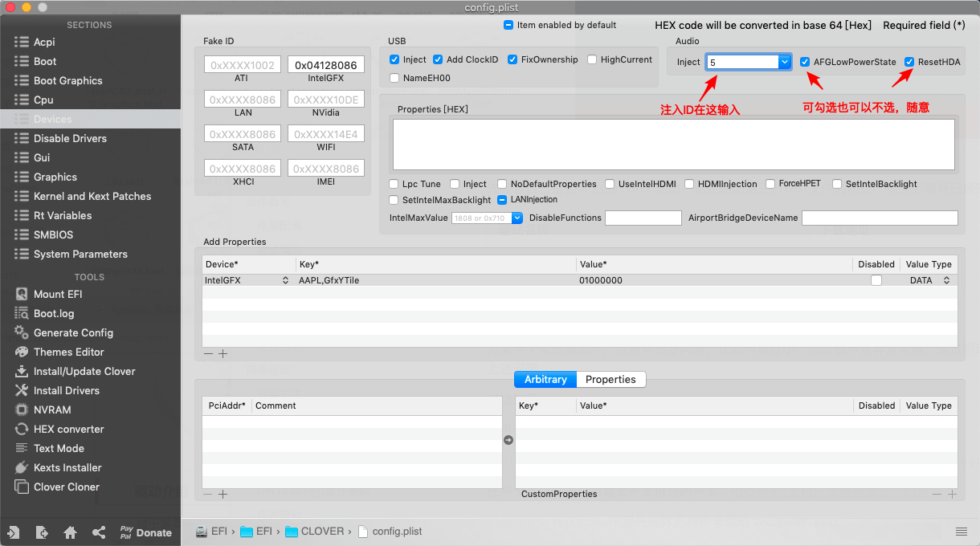Open the Themes Editor tool
Viewport: 980px width, 546px height.
pos(68,352)
